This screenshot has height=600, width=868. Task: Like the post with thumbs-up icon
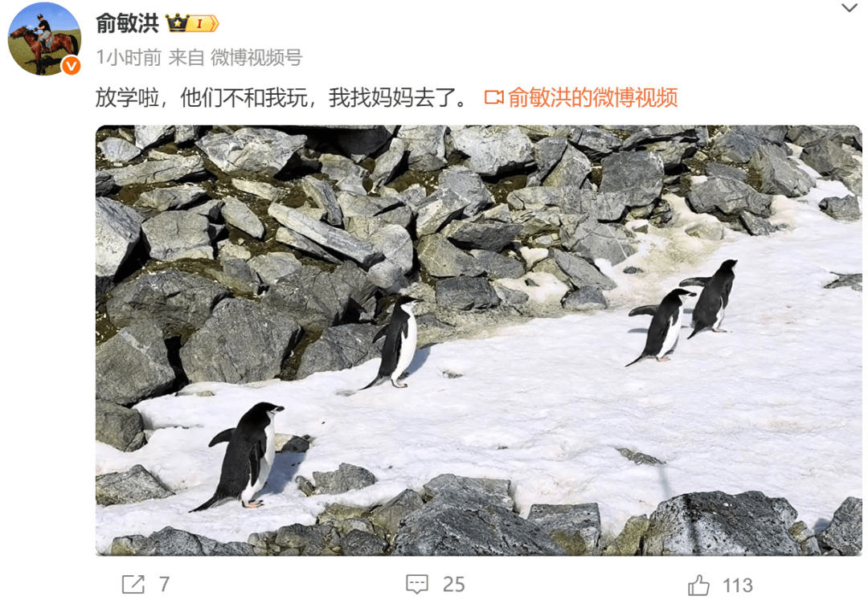[x=698, y=585]
